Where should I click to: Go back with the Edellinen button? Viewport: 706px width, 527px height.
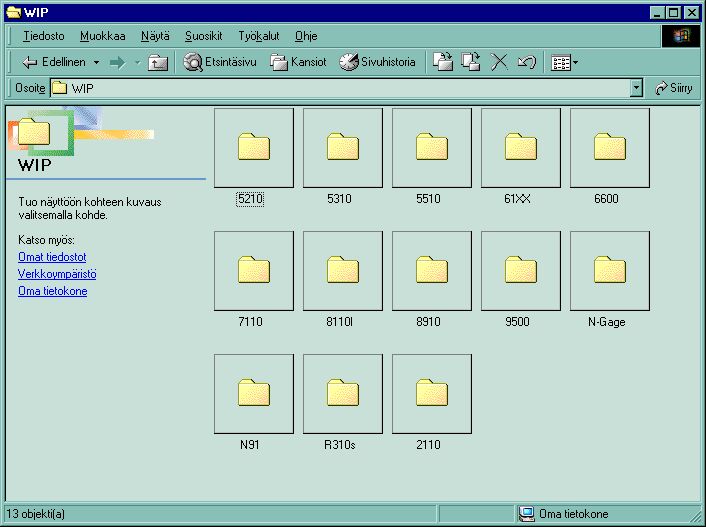pos(54,62)
